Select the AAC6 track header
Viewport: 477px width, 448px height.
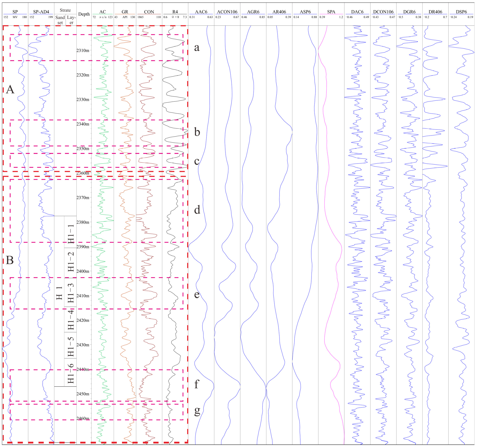pos(201,12)
